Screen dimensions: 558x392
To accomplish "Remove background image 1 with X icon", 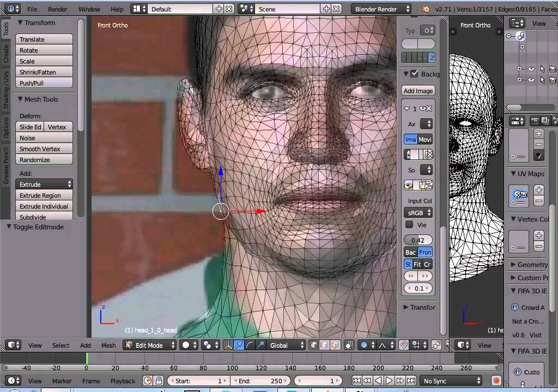I will 429,108.
